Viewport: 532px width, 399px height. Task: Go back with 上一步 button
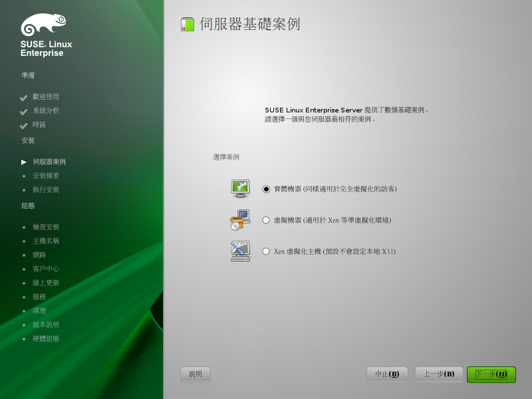(x=439, y=374)
